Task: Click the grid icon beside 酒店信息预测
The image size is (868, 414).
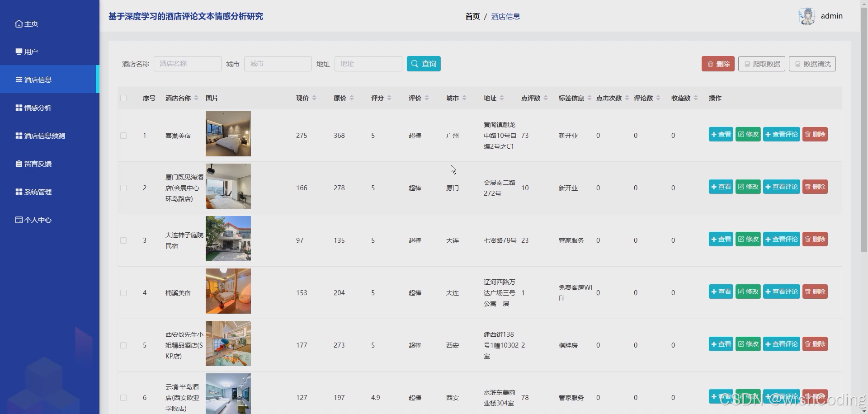Action: pyautogui.click(x=19, y=136)
